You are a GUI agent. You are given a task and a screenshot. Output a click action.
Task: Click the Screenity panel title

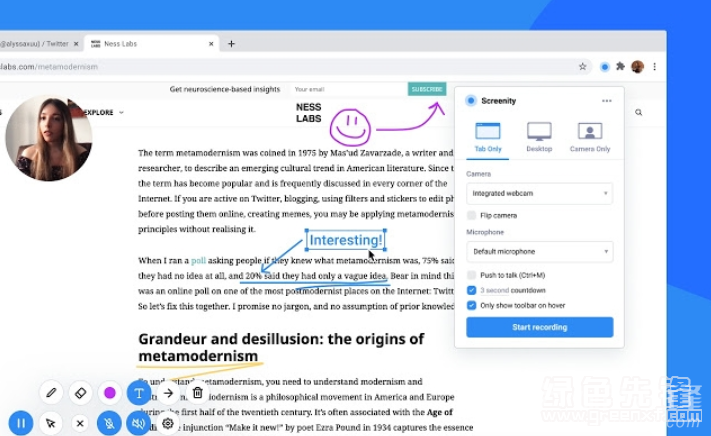[x=498, y=101]
